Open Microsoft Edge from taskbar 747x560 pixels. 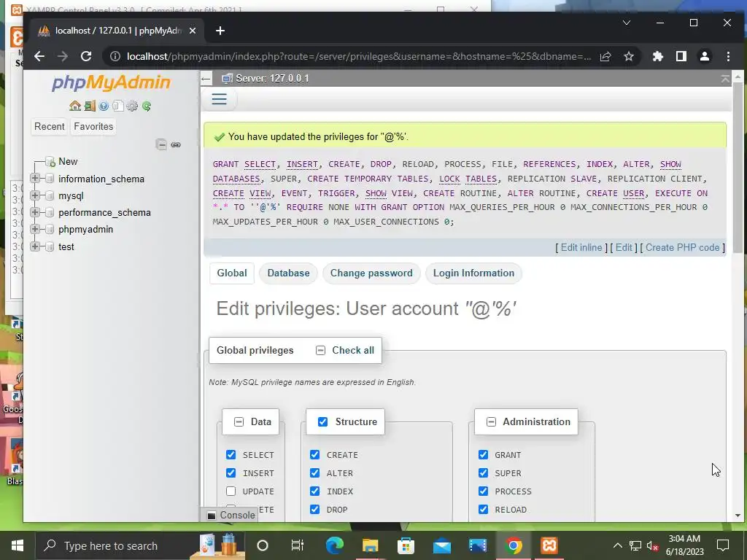(334, 545)
